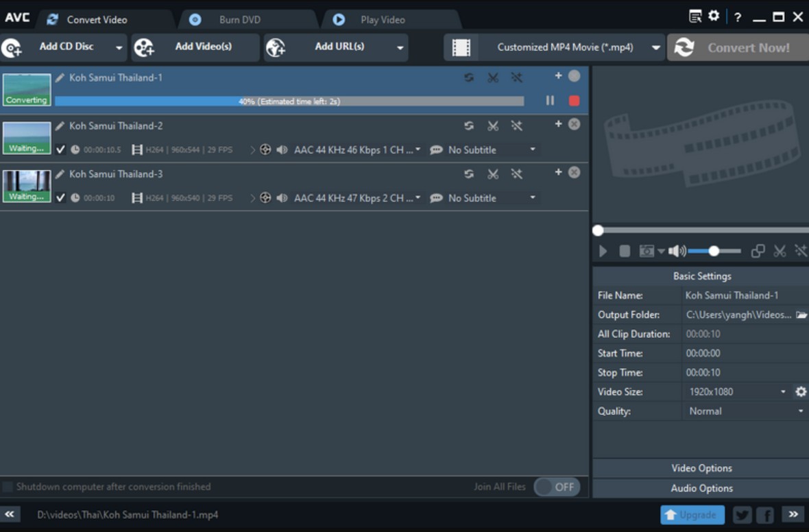Click the pop-out preview window icon

point(758,252)
